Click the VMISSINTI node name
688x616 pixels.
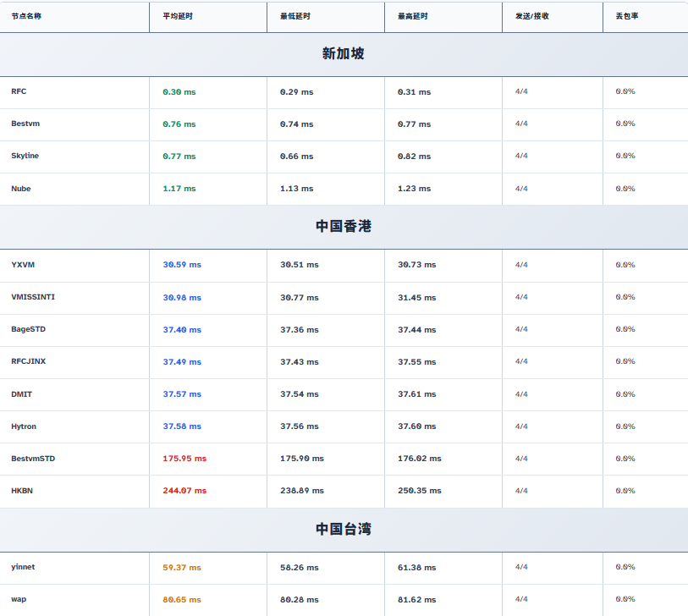tap(33, 297)
